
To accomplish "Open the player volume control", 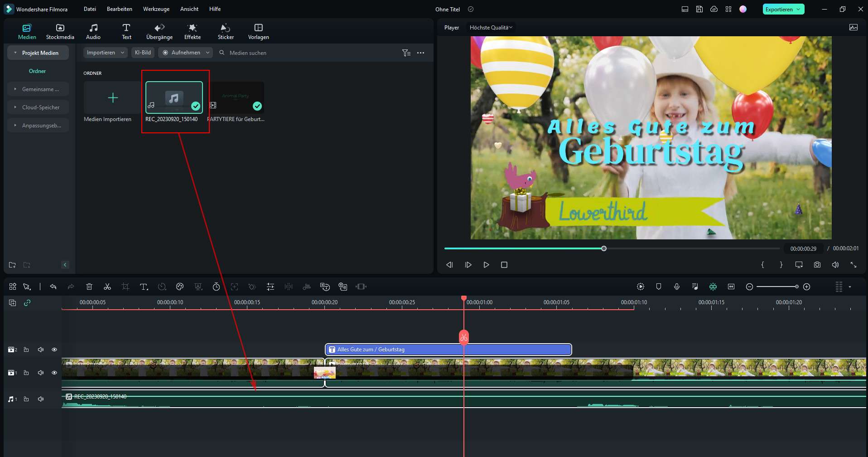I will pos(835,265).
